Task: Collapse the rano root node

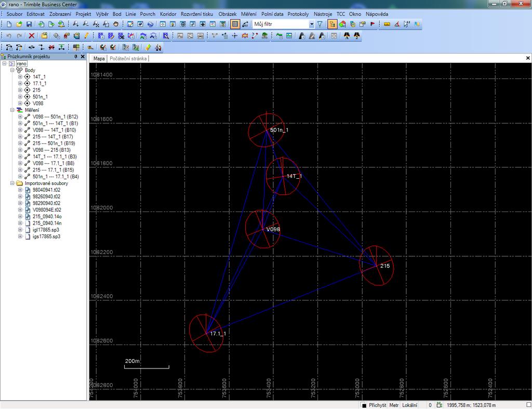Action: pyautogui.click(x=4, y=64)
